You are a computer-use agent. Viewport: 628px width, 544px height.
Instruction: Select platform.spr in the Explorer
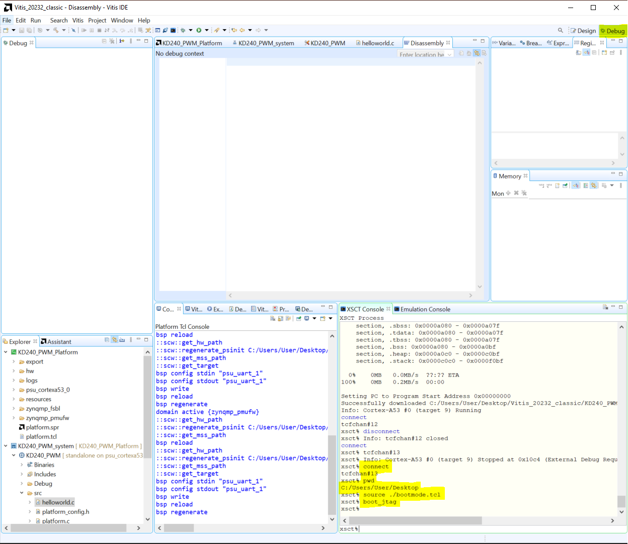click(x=42, y=427)
